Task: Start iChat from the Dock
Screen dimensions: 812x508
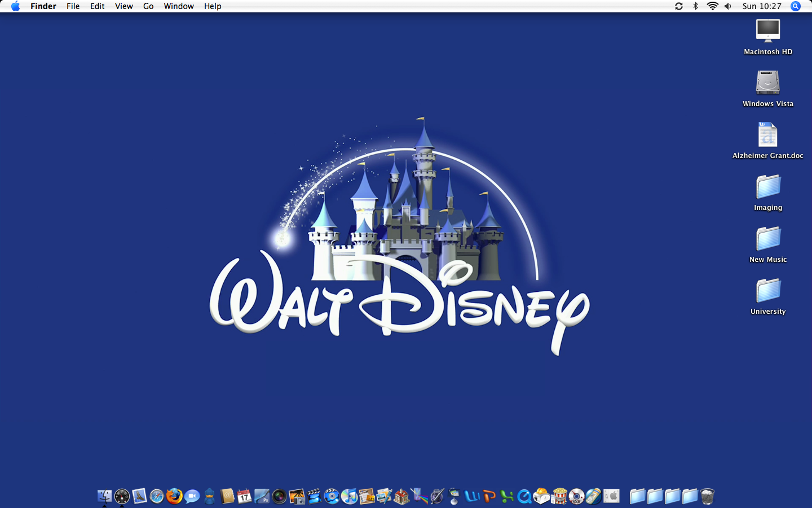Action: [x=192, y=496]
